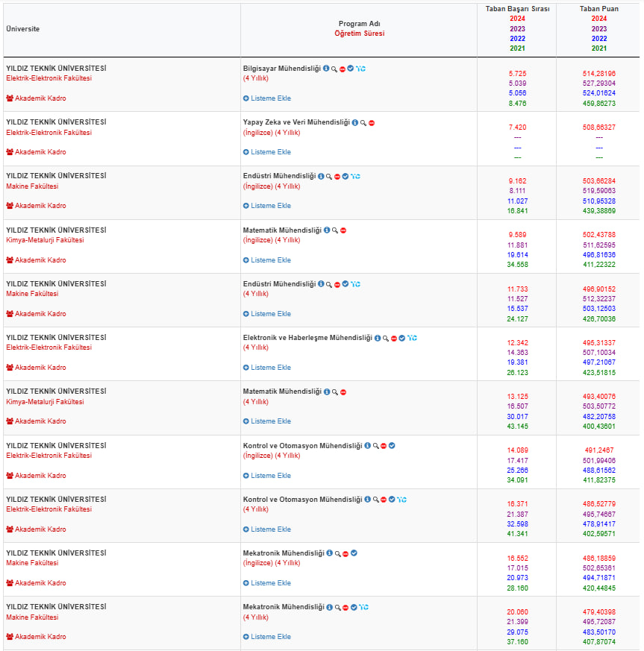
Task: Open YÖK logo icon for Elektronik ve Haberleşme
Action: [412, 339]
